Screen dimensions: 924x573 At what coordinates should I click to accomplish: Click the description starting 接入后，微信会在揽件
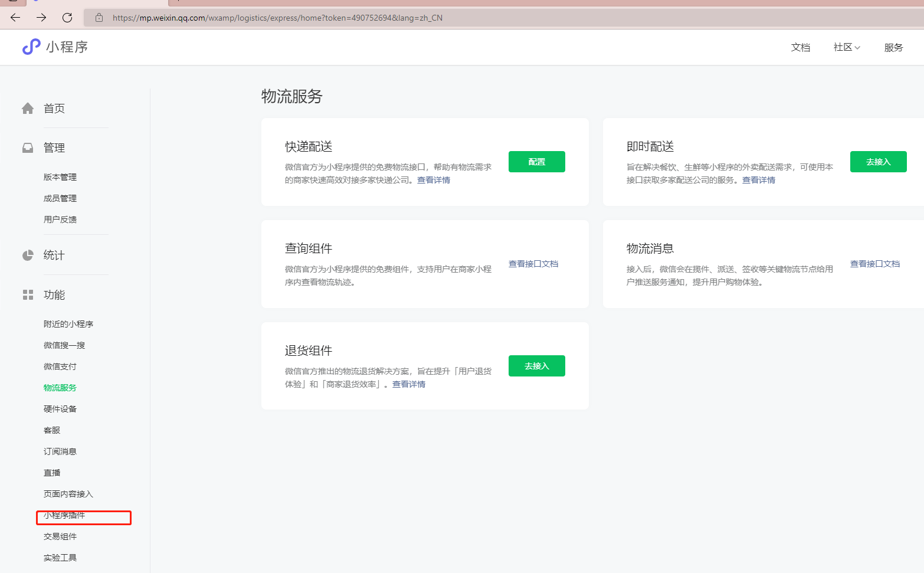(730, 276)
